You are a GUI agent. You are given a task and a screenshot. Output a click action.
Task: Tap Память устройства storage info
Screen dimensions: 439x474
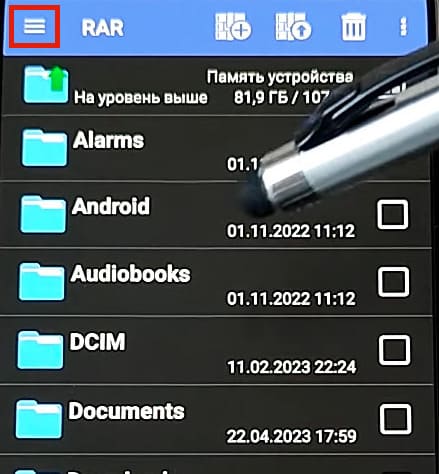pos(280,77)
